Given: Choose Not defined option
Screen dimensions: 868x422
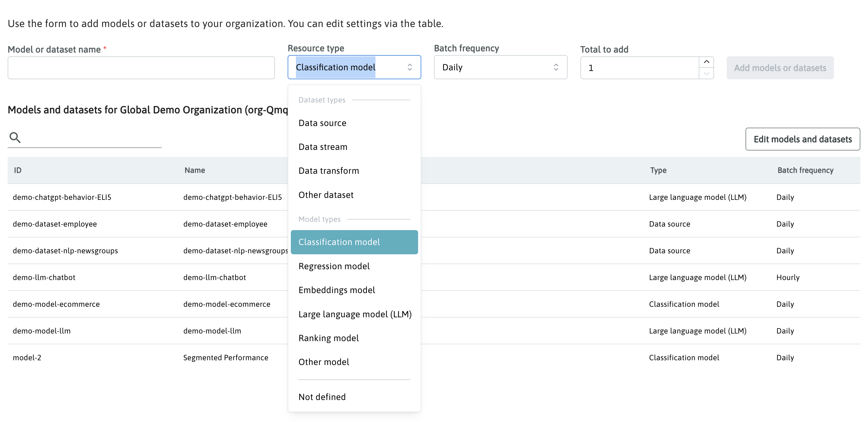Looking at the screenshot, I should [322, 397].
